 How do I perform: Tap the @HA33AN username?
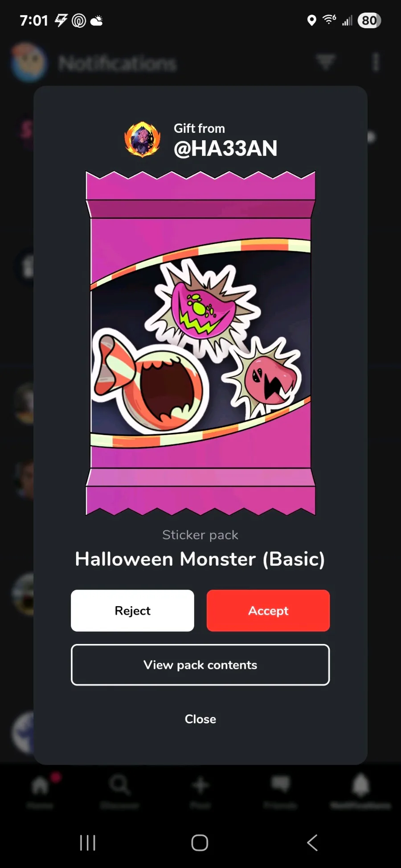pos(225,148)
